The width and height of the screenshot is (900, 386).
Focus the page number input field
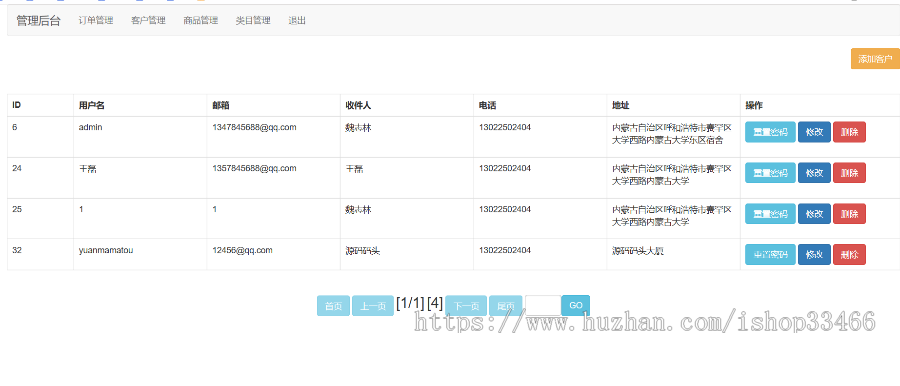pos(542,305)
